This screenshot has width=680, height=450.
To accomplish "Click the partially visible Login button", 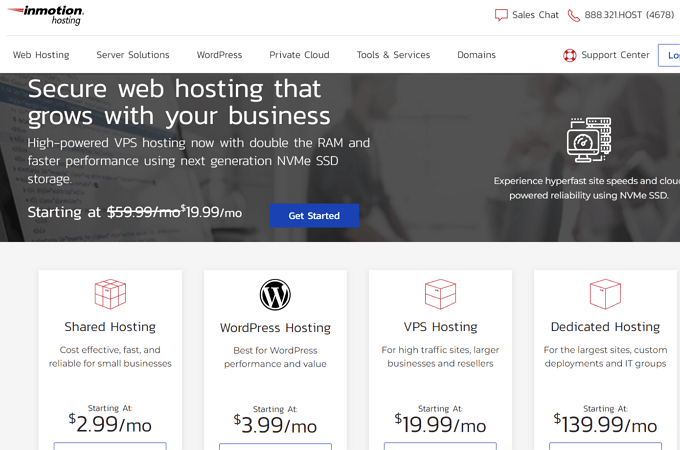I will click(669, 55).
